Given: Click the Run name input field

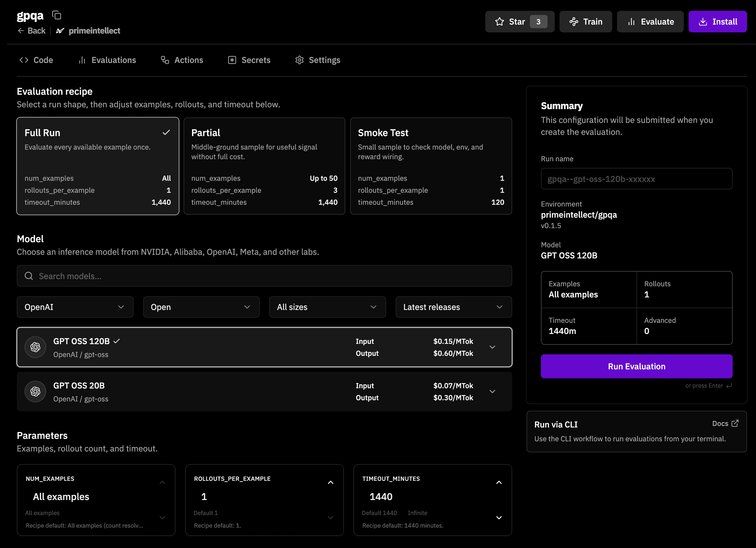Looking at the screenshot, I should coord(636,179).
